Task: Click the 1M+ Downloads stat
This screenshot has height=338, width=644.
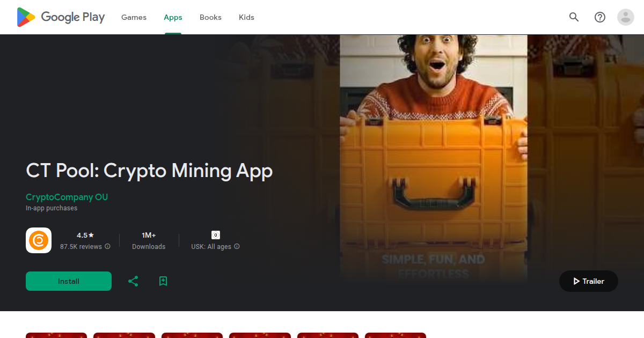Action: (149, 241)
